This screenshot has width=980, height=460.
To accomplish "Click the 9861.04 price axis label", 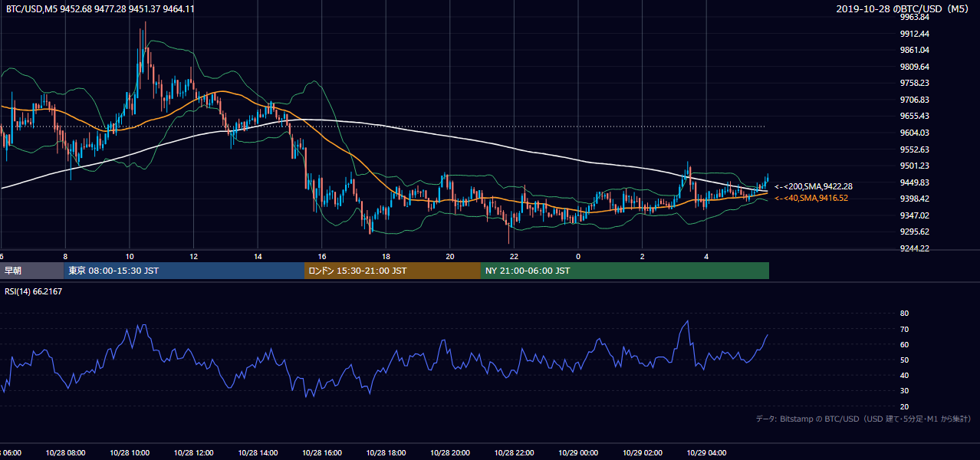I will (x=915, y=50).
